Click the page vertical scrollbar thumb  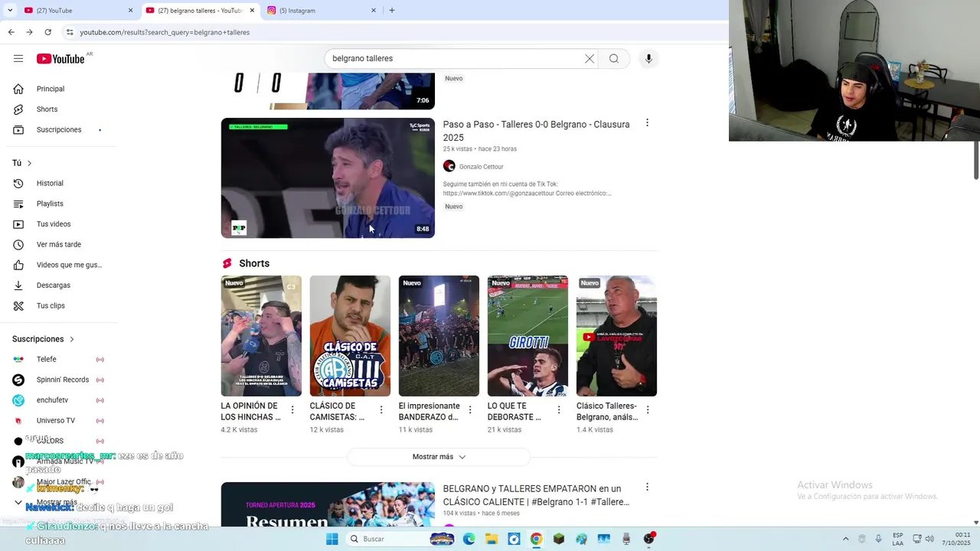coord(976,160)
